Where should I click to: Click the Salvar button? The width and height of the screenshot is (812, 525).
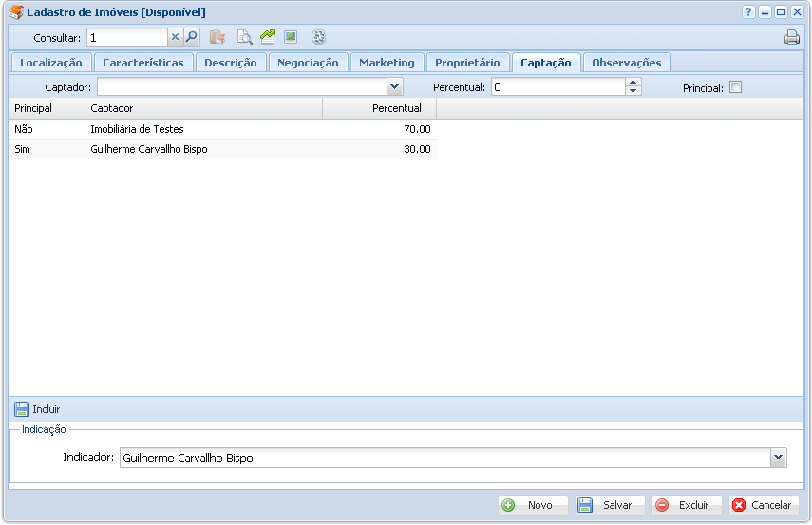click(610, 505)
